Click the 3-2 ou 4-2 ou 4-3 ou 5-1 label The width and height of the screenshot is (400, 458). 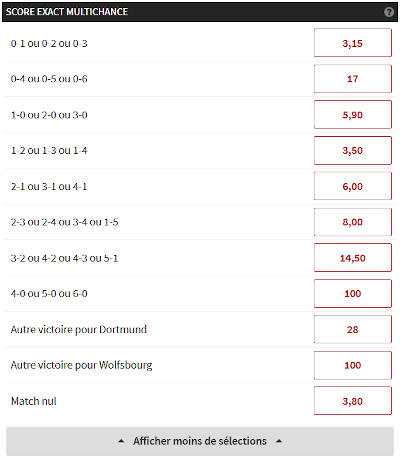[x=64, y=258]
